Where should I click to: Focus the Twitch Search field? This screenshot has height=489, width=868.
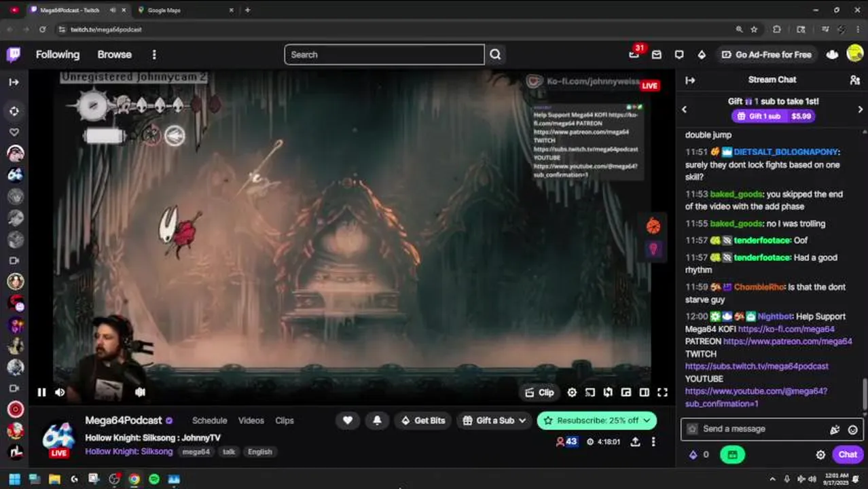tap(384, 54)
